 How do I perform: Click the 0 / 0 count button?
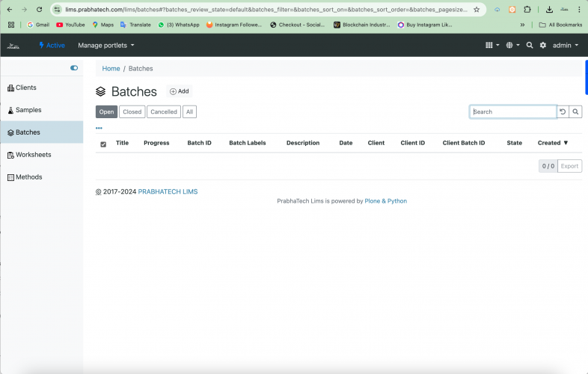pyautogui.click(x=548, y=166)
